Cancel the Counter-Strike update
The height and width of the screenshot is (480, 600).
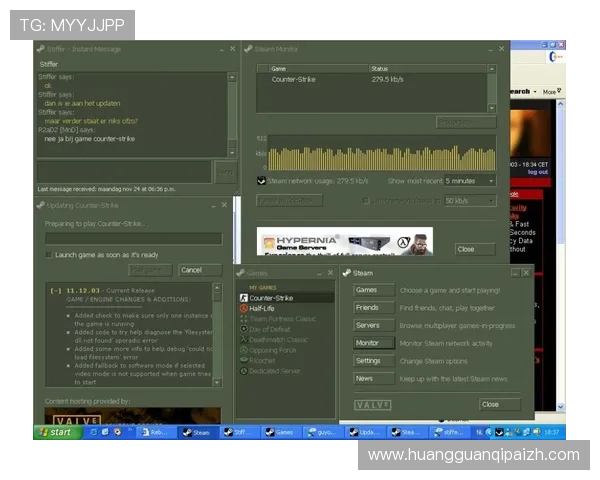click(192, 270)
